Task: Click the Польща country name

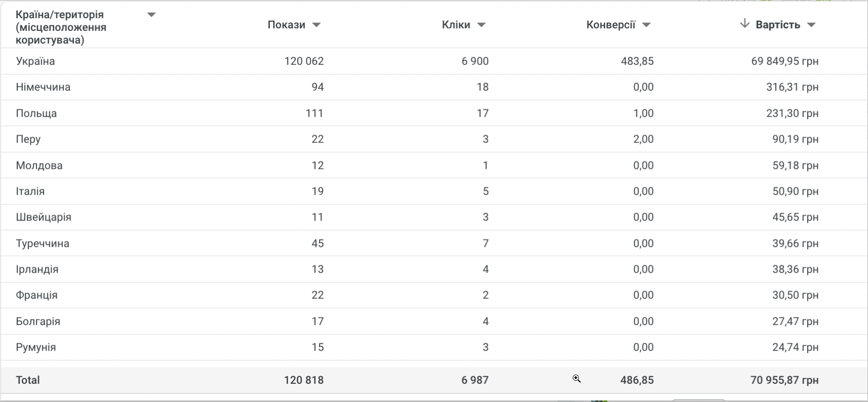Action: (36, 114)
